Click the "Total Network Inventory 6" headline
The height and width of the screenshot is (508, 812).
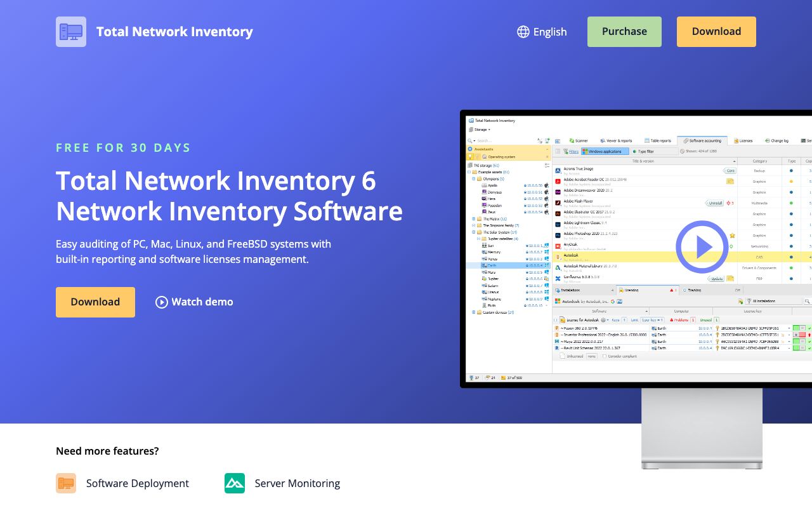[216, 181]
